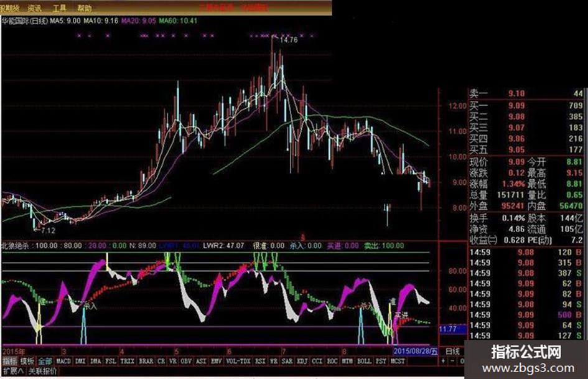Select the VR indicator tab

click(x=173, y=361)
